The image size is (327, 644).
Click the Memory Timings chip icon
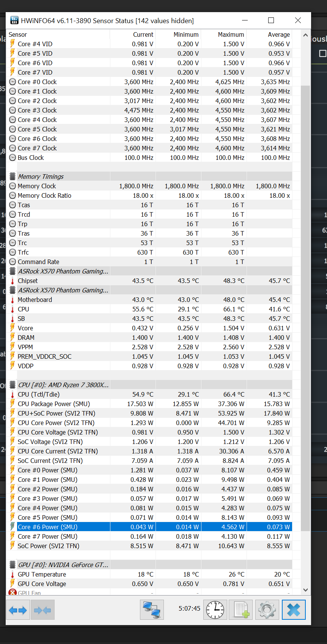coord(13,177)
